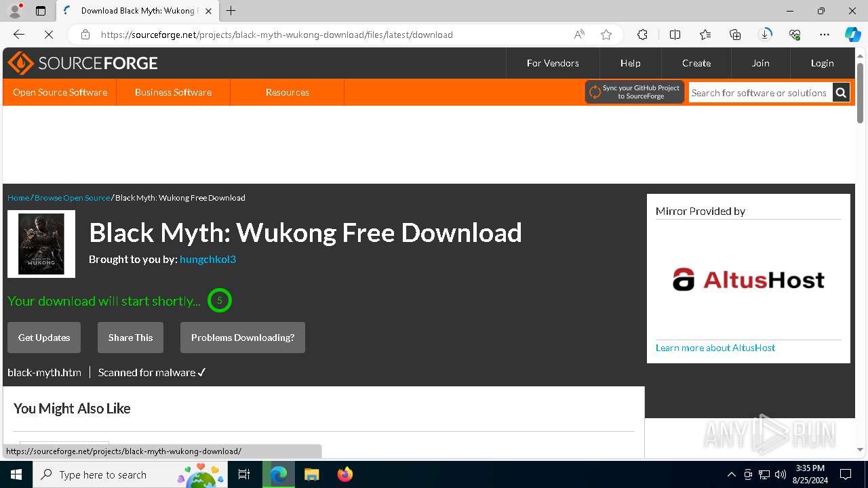Image resolution: width=868 pixels, height=488 pixels.
Task: Click the AltusHost mirror logo
Action: pos(749,279)
